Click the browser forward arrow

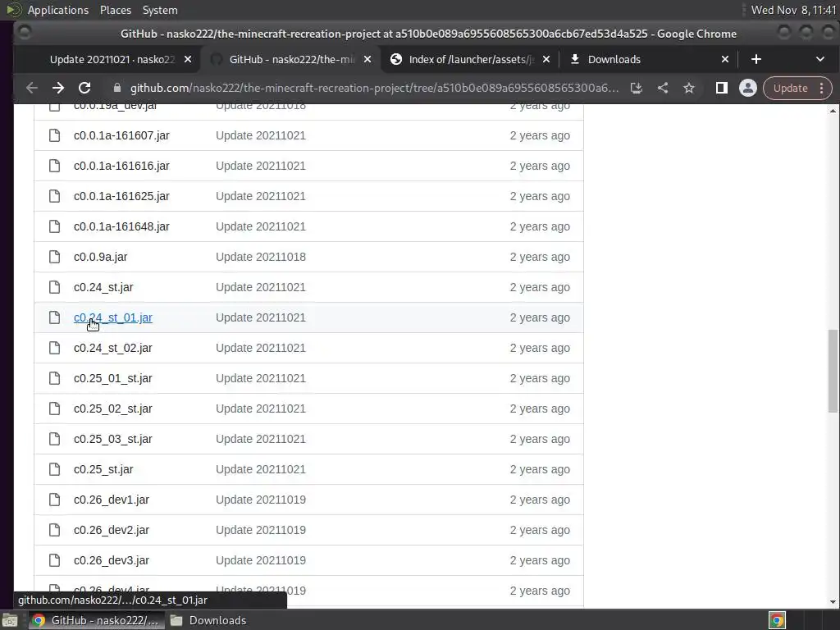[58, 88]
